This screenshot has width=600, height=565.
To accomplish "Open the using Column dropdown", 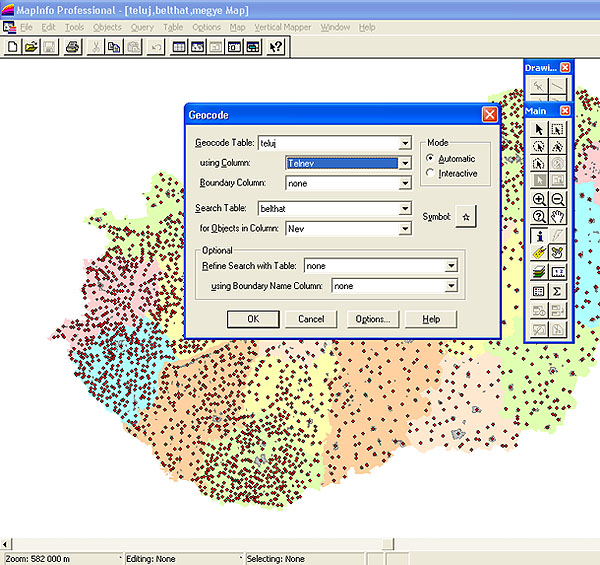I will tap(404, 163).
